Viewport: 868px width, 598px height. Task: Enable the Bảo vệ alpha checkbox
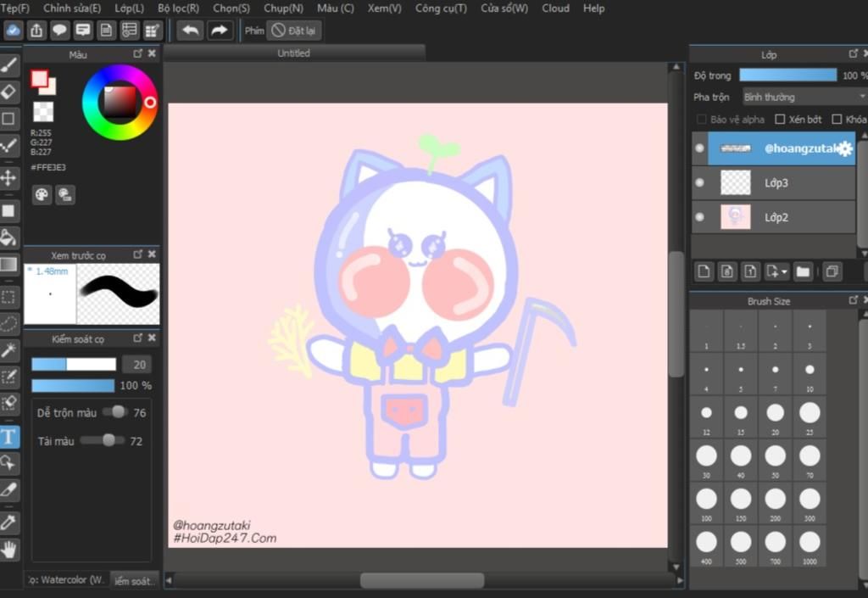701,119
